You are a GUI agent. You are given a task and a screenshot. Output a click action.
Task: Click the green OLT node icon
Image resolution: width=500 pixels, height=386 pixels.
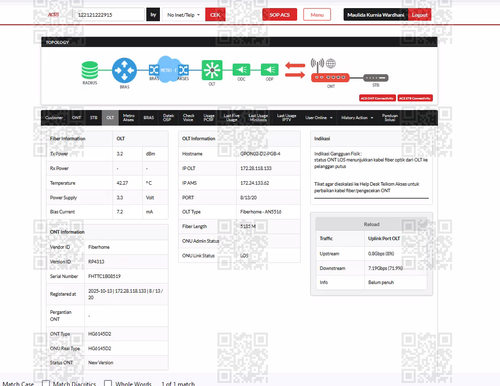[x=212, y=70]
